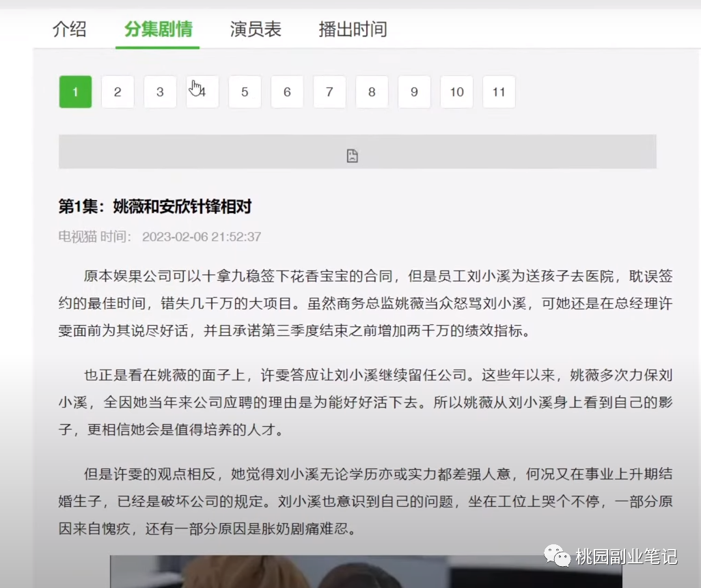The width and height of the screenshot is (701, 588).
Task: Open the 介绍 tab
Action: tap(69, 29)
